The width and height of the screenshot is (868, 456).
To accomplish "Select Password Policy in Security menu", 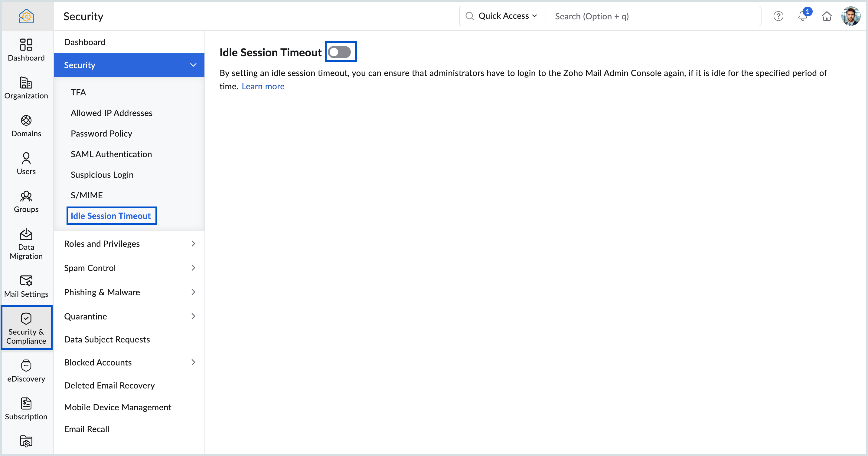I will point(101,134).
